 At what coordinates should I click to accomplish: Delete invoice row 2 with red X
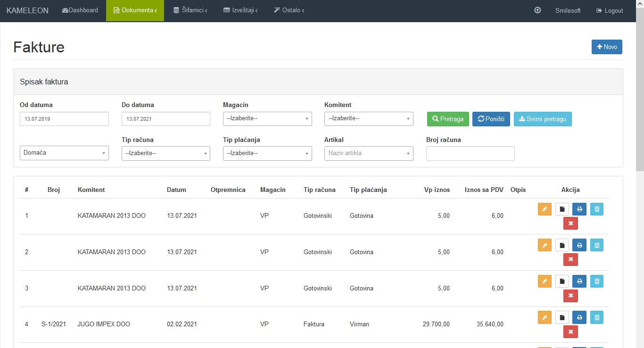coord(570,259)
